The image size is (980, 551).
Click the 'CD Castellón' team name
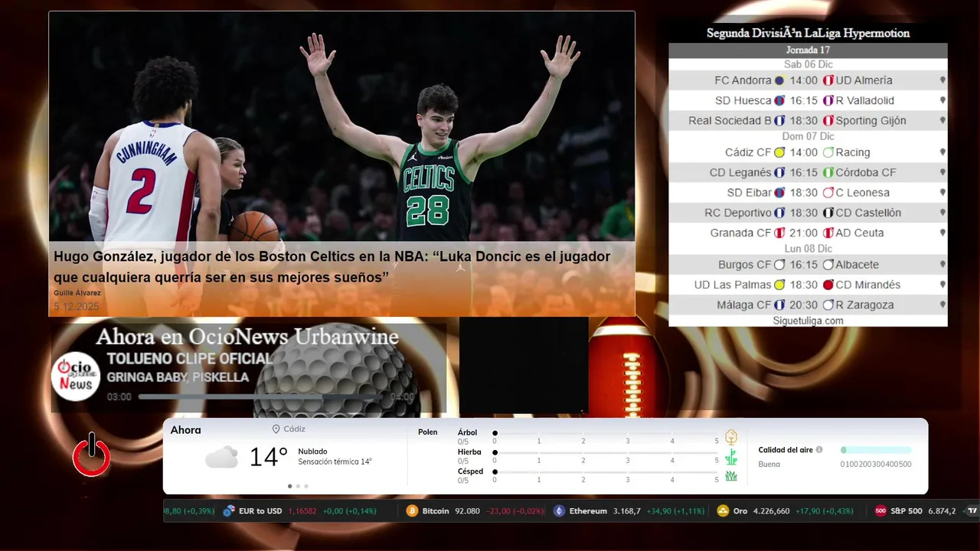pyautogui.click(x=868, y=213)
